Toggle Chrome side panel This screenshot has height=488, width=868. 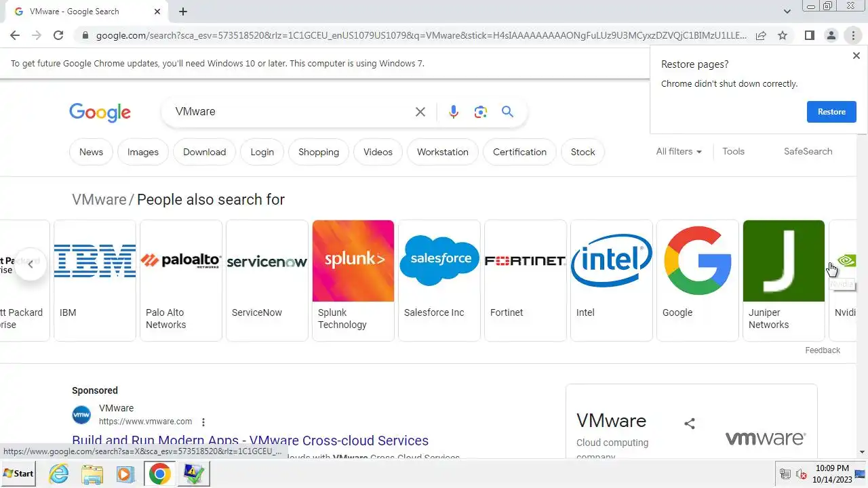pyautogui.click(x=809, y=35)
